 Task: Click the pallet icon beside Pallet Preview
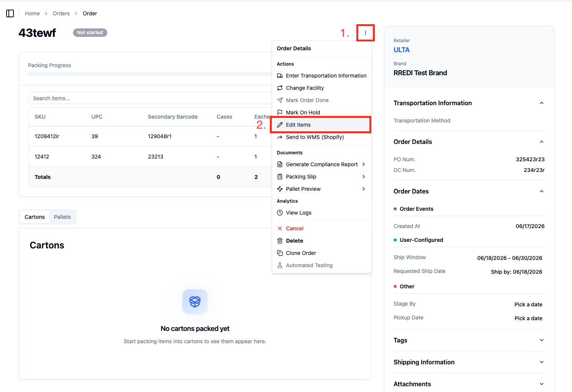[x=280, y=189]
